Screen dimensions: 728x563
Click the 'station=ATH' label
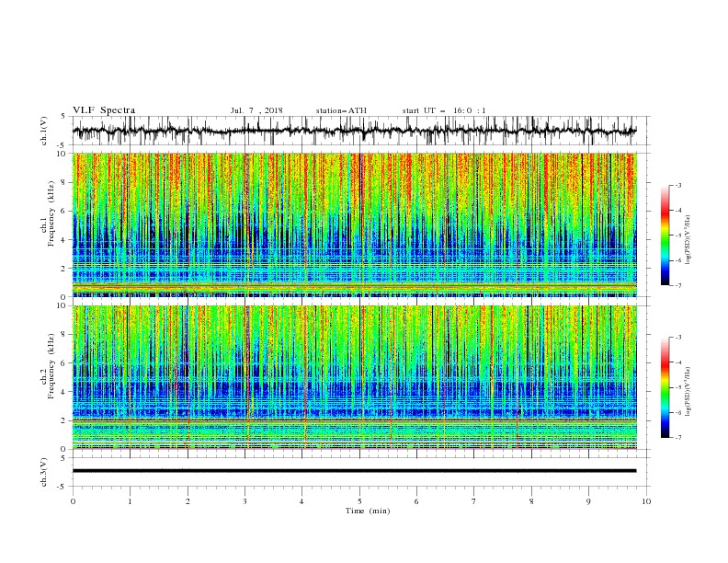(341, 110)
